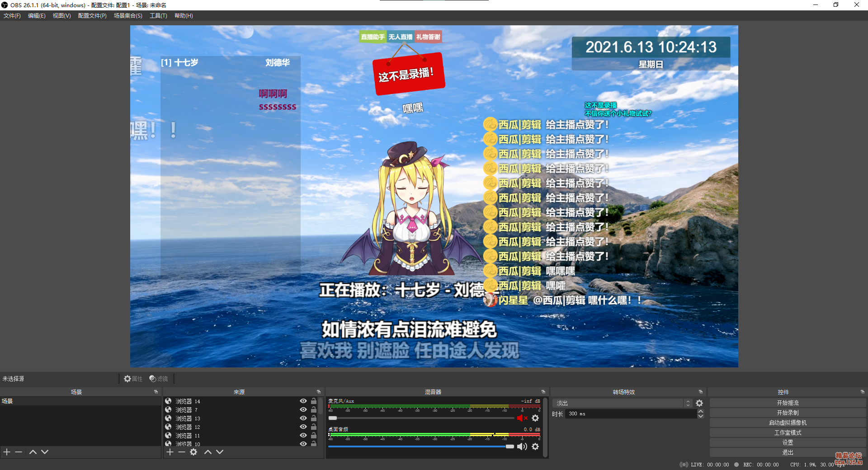The width and height of the screenshot is (868, 470).
Task: Open the 淡出 transition dropdown
Action: point(622,403)
